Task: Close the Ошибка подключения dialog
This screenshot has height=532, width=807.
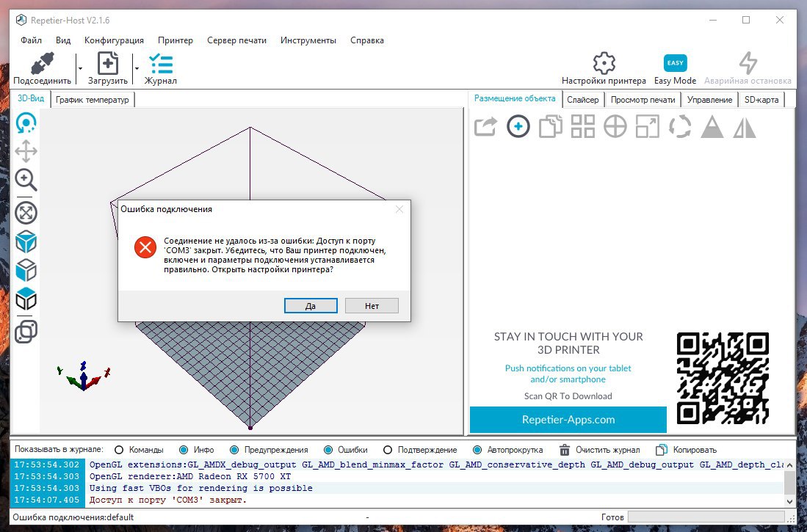Action: (399, 209)
